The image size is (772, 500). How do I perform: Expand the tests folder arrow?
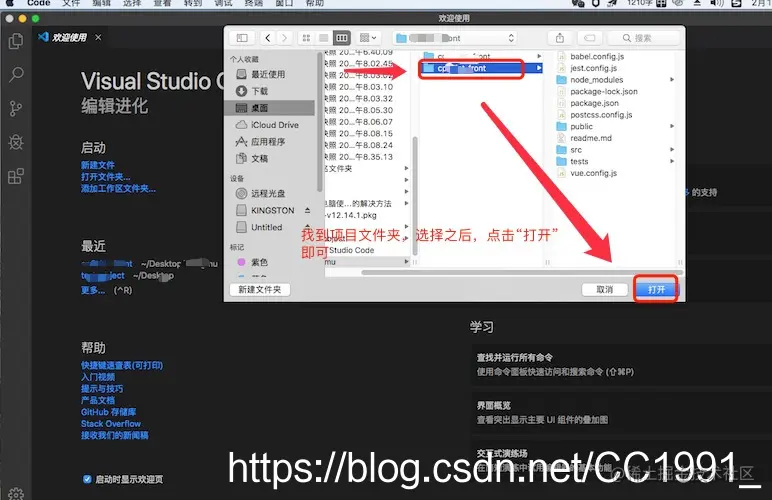pyautogui.click(x=672, y=161)
